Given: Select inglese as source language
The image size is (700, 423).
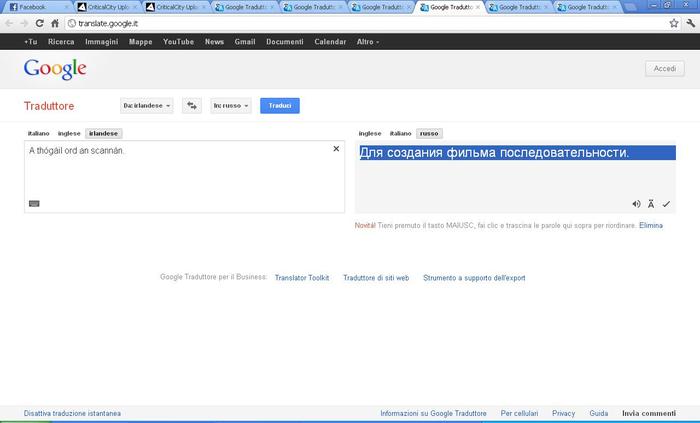Looking at the screenshot, I should point(69,133).
